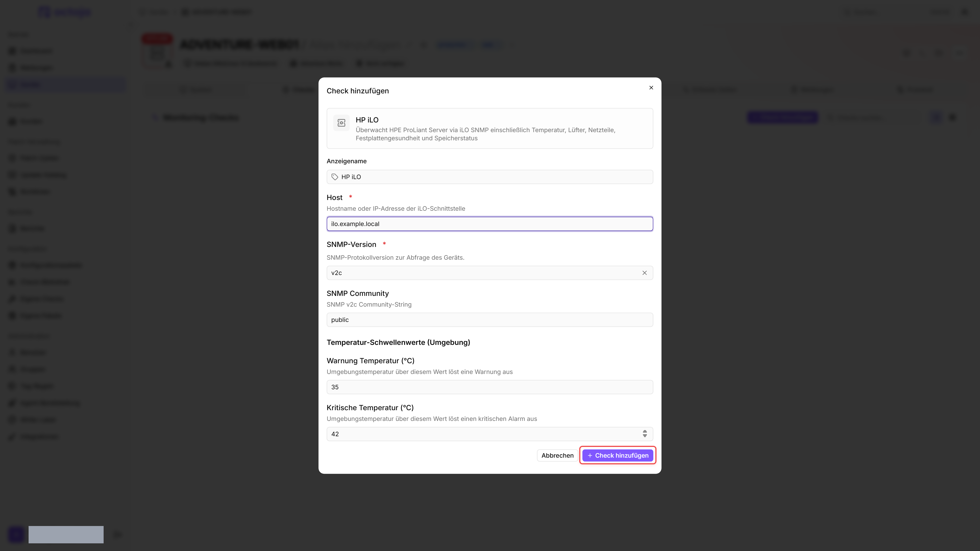Focus the Anzeigename field containing HP iLO

click(490, 177)
